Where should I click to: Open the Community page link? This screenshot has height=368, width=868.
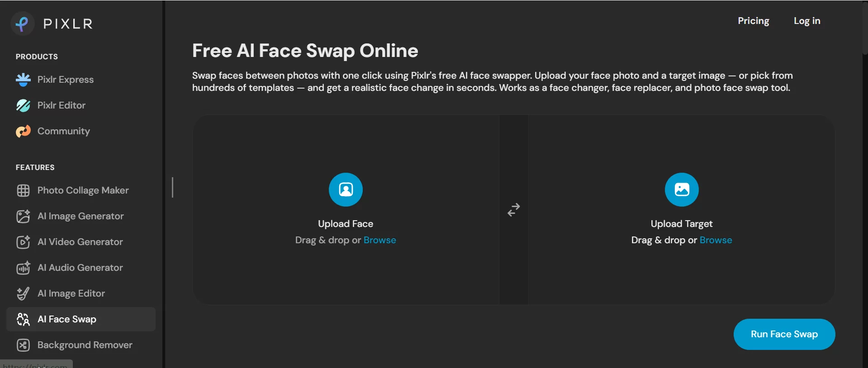[x=53, y=131]
